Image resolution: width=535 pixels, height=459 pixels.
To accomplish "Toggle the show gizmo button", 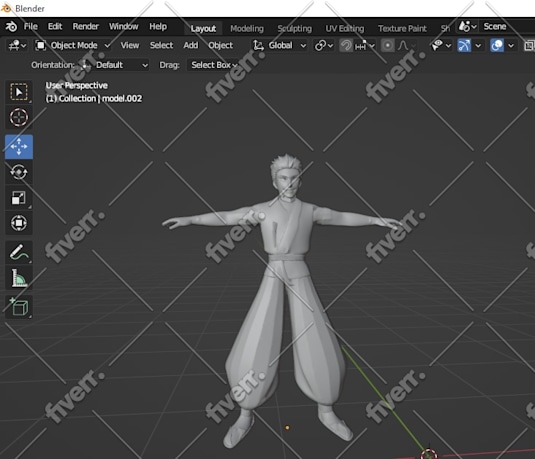I will click(x=464, y=45).
